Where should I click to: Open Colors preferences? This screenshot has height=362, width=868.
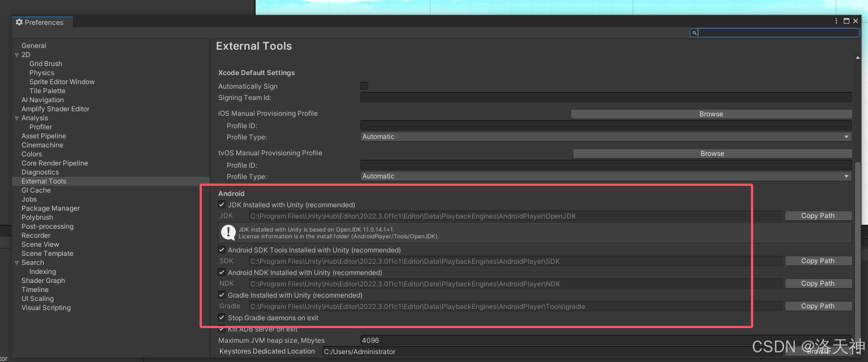(32, 154)
